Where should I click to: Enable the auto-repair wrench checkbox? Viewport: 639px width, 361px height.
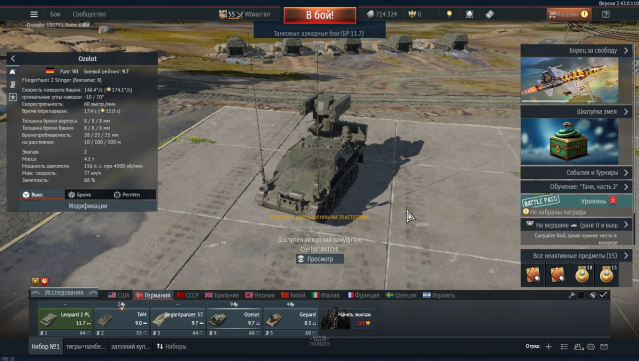(x=581, y=295)
